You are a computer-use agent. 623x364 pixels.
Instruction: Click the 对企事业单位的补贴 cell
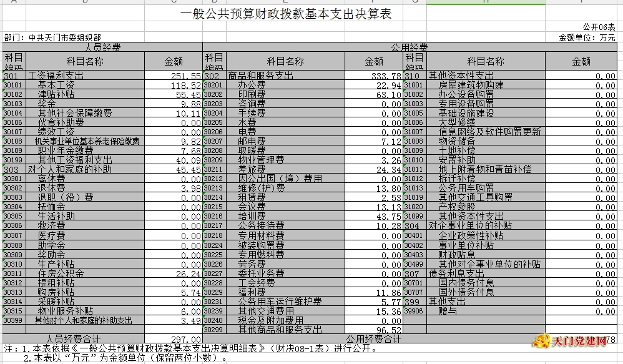coord(486,225)
